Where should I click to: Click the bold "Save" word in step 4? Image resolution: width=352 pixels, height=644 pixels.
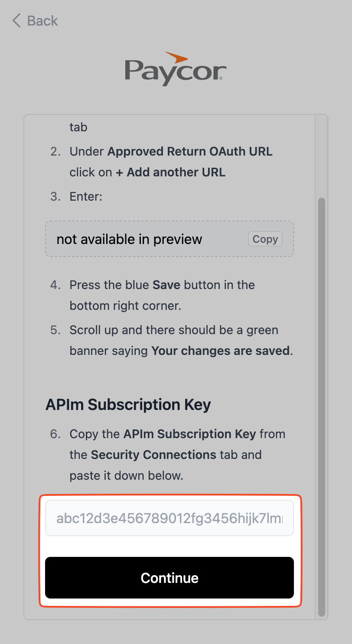click(x=166, y=285)
